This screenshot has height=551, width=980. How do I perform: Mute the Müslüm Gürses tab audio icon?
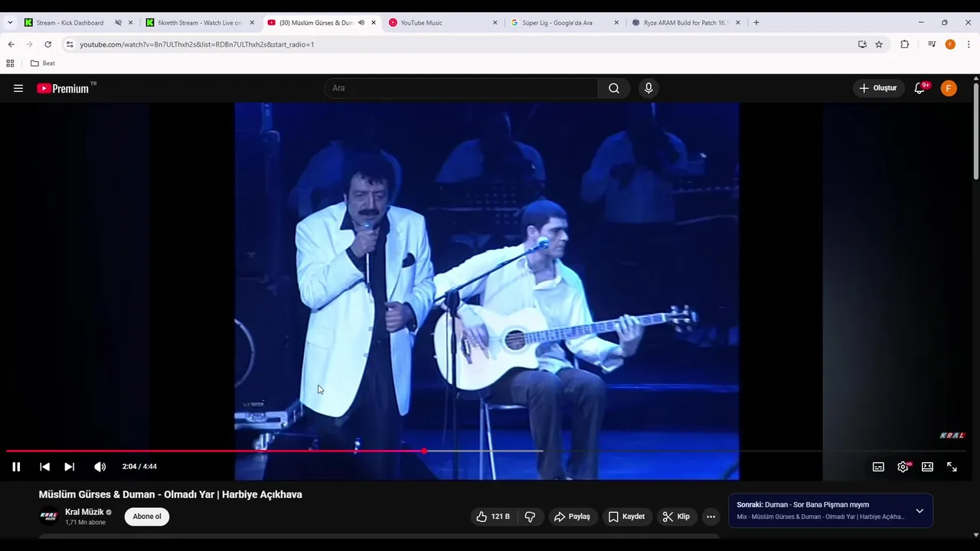click(x=361, y=23)
